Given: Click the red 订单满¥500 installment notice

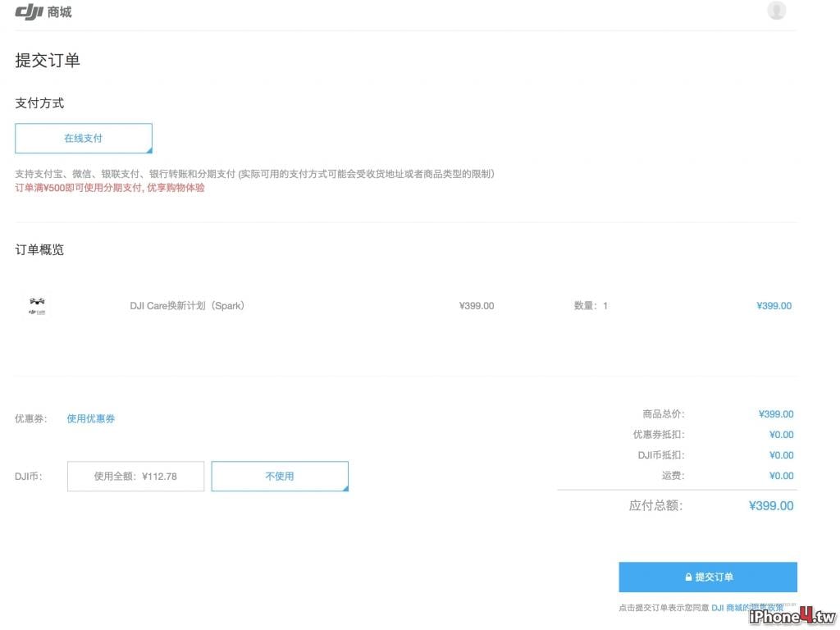Looking at the screenshot, I should tap(110, 188).
